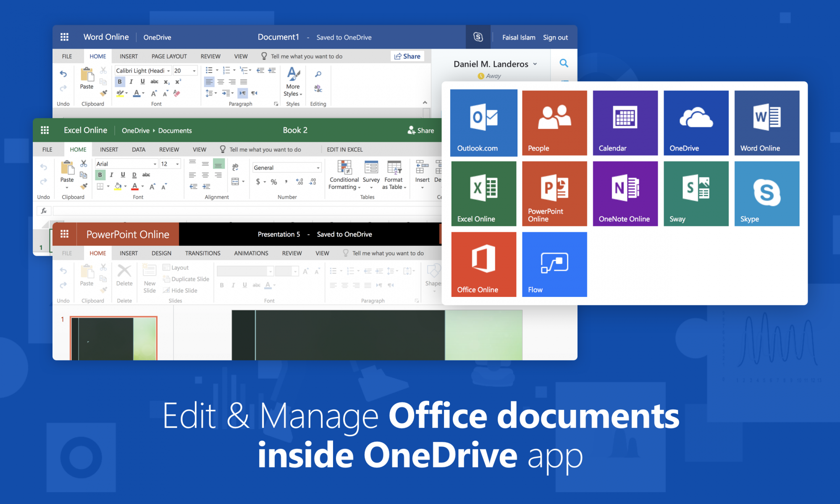Collapse the Word Online ribbon

pyautogui.click(x=425, y=102)
